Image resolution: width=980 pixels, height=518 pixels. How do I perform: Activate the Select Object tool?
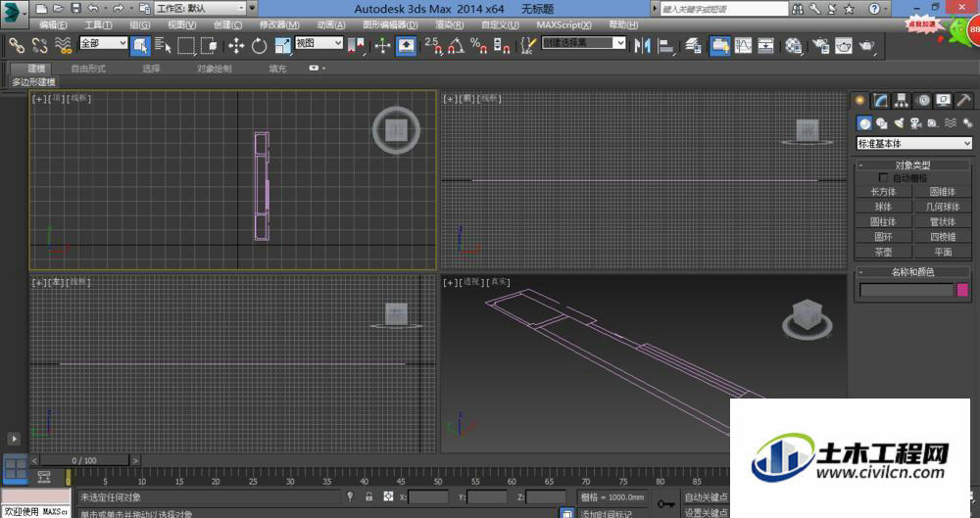click(x=140, y=46)
